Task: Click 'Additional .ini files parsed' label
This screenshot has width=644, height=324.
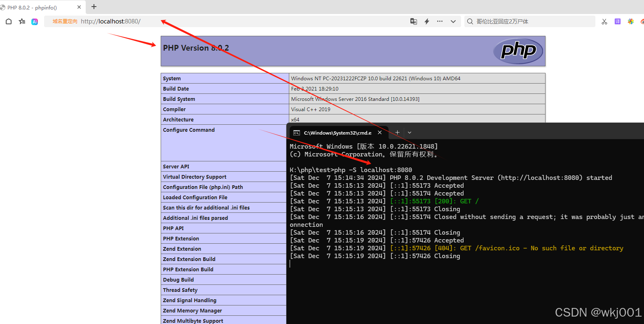Action: click(x=195, y=218)
